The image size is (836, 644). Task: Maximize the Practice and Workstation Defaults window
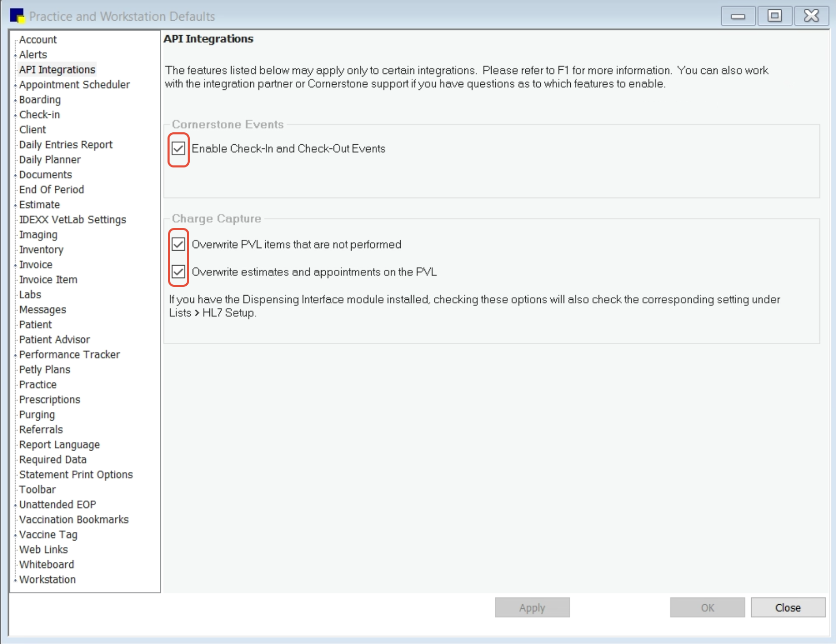pyautogui.click(x=774, y=16)
